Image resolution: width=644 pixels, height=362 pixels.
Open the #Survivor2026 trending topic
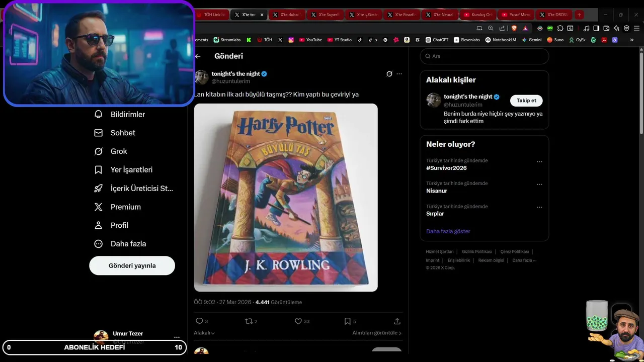[446, 168]
